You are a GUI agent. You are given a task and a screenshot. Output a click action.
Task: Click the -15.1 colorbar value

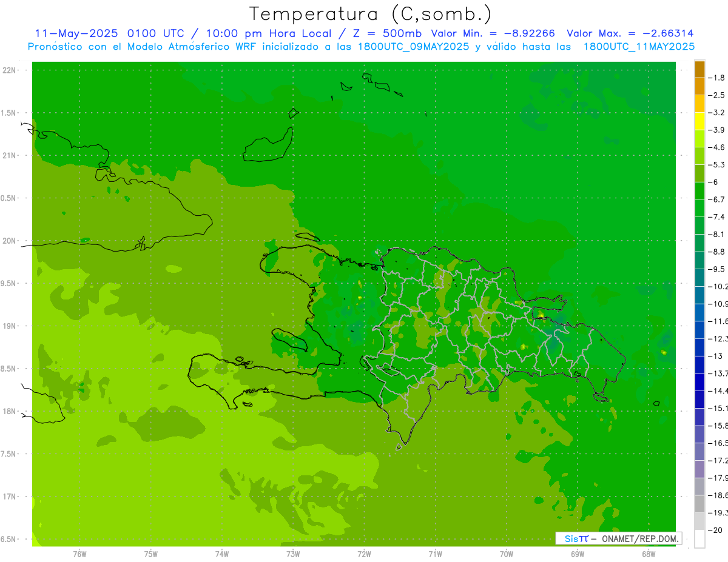[x=718, y=408]
